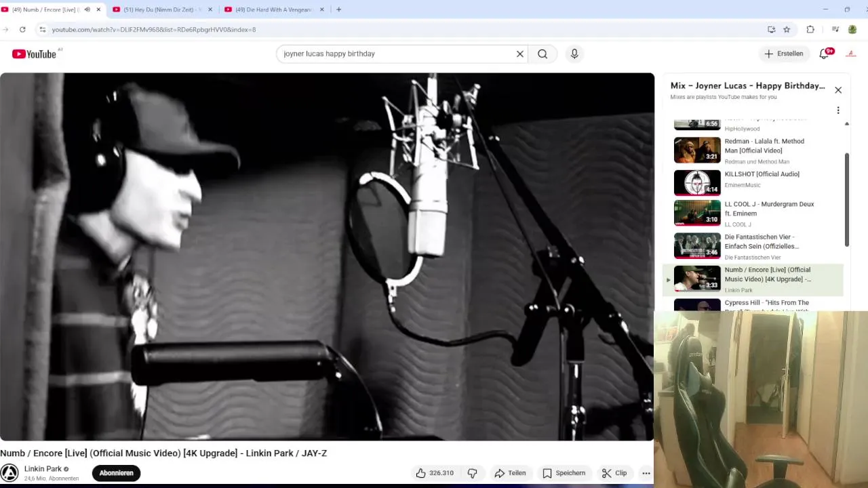Open the browser extensions puzzle icon
This screenshot has width=868, height=488.
click(x=810, y=29)
